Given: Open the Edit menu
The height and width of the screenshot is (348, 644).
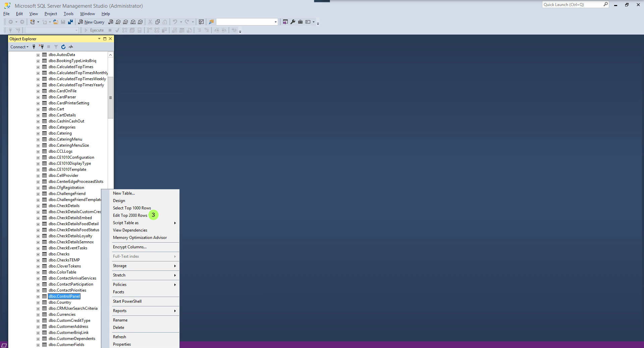Looking at the screenshot, I should (19, 14).
